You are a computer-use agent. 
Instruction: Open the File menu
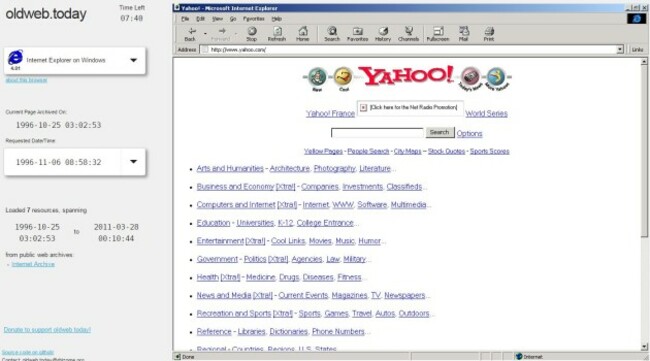(x=185, y=19)
